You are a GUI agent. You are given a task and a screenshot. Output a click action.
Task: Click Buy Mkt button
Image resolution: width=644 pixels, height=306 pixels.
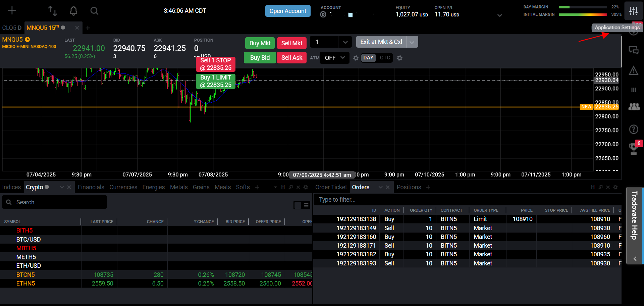click(x=260, y=43)
